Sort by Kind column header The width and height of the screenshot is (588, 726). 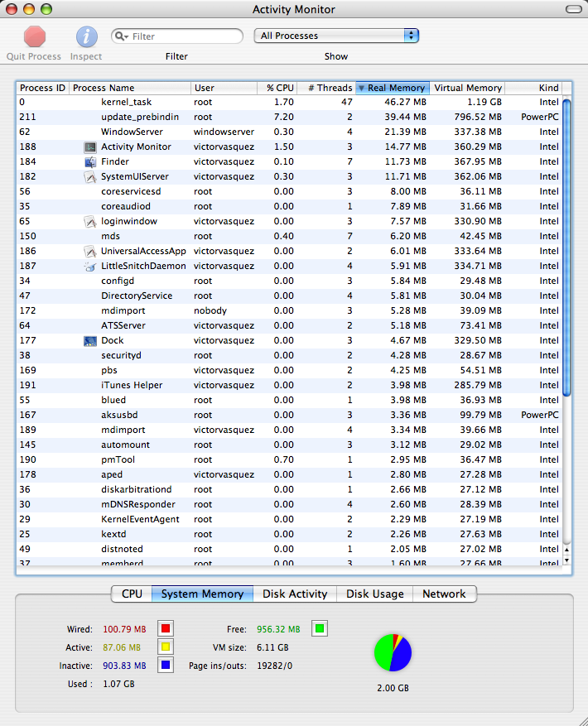pos(533,88)
